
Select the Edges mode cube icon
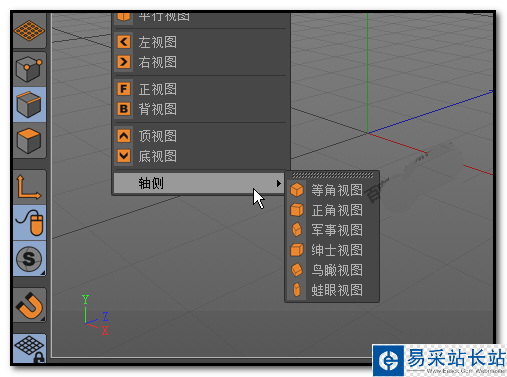pyautogui.click(x=29, y=104)
